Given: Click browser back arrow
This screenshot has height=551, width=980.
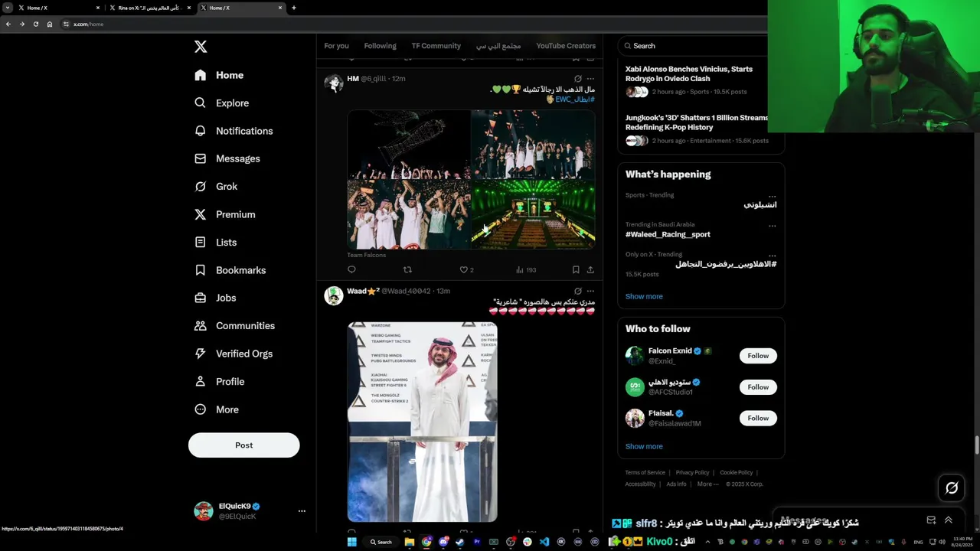Looking at the screenshot, I should click(8, 24).
